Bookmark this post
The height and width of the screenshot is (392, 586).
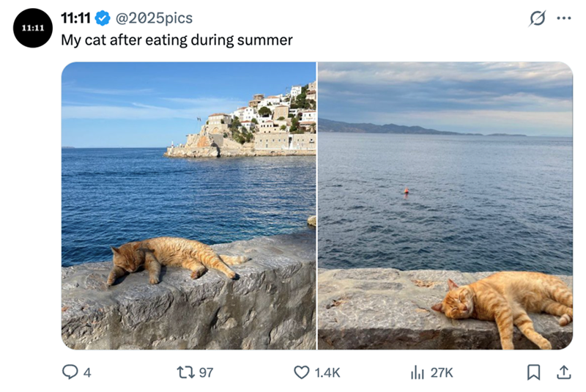(534, 372)
